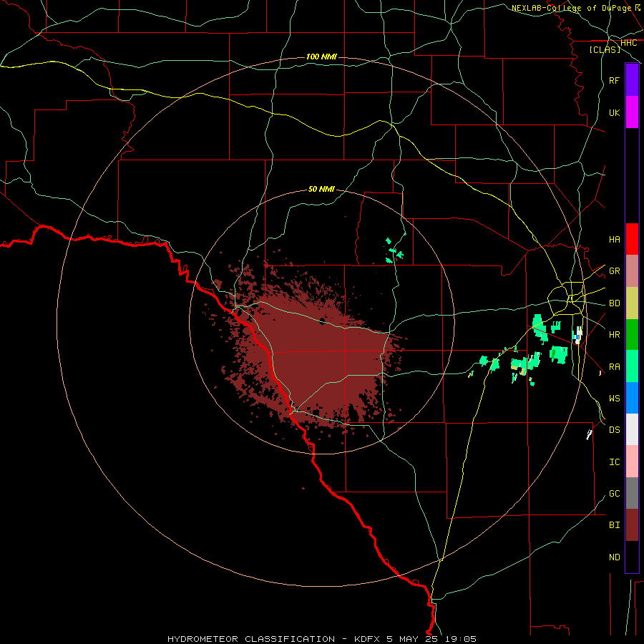Click the ND legend label

[x=614, y=557]
